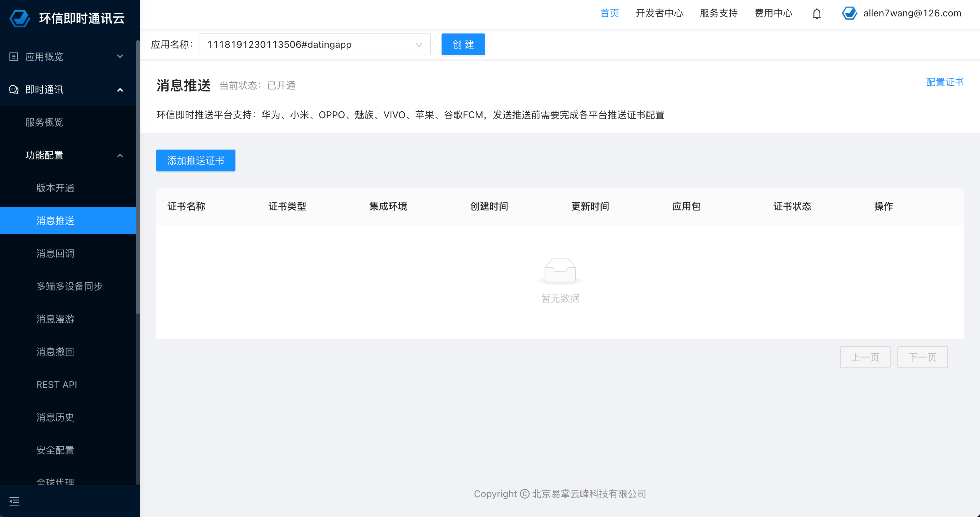
Task: Open 服务支持 in top navigation
Action: (719, 13)
